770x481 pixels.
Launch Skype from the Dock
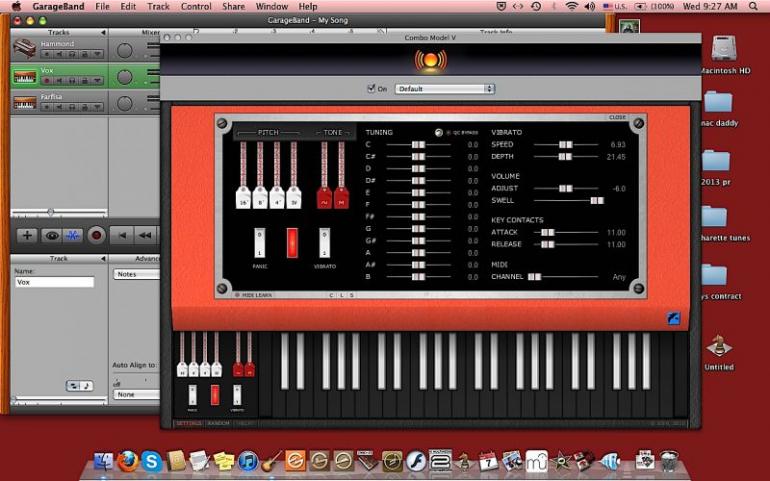pos(152,461)
